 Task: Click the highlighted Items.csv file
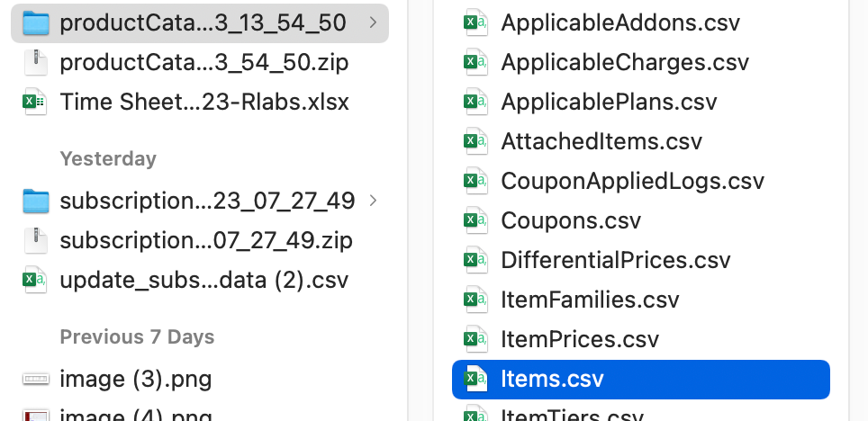click(552, 379)
